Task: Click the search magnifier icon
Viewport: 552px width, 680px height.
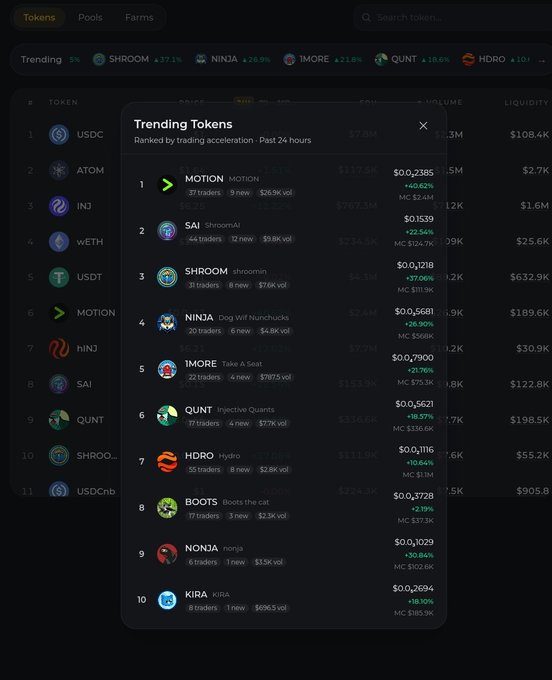Action: (x=366, y=17)
